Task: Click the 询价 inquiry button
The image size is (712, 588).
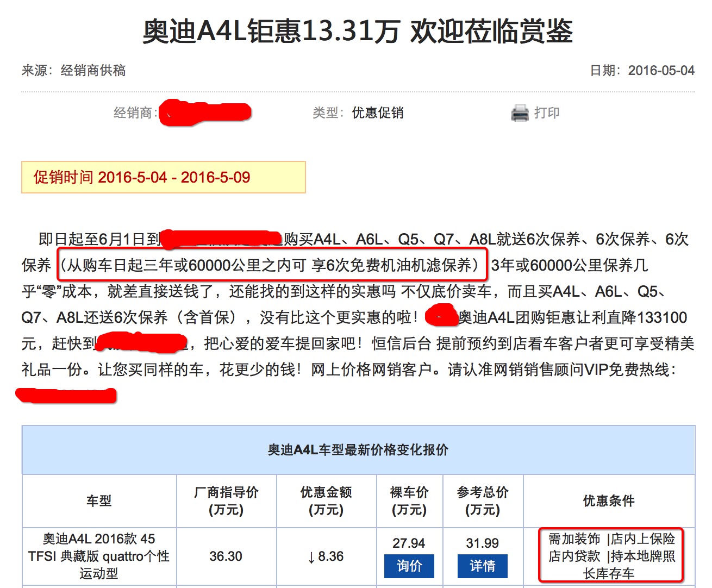Action: click(409, 566)
